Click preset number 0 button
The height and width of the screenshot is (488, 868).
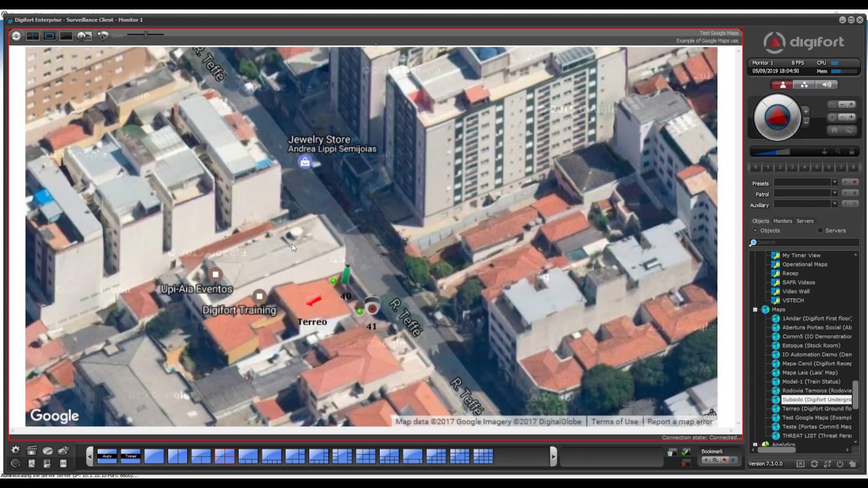[x=755, y=167]
